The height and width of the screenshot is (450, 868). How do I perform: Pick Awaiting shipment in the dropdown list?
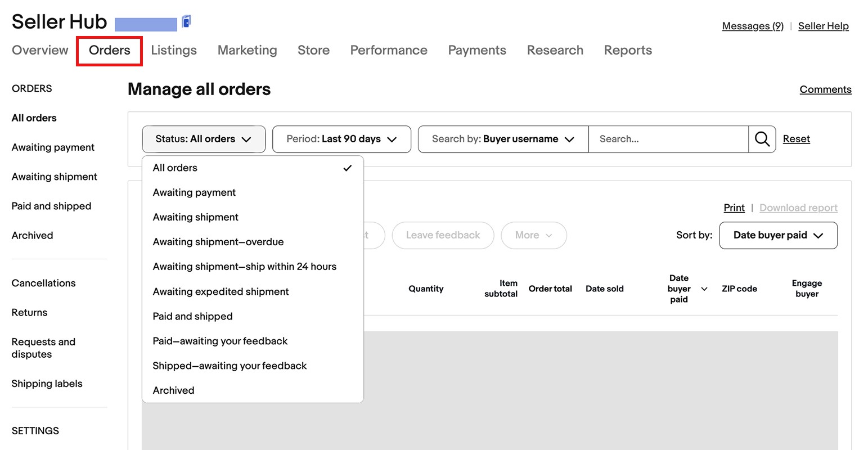pos(253,217)
